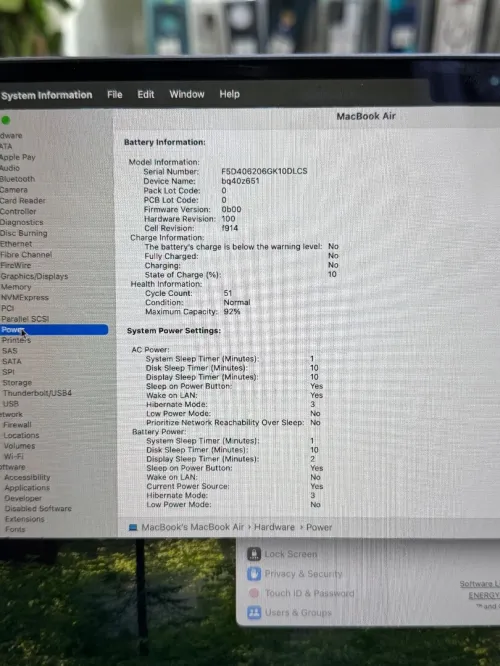Click the Cycle Count value 51

tap(228, 293)
